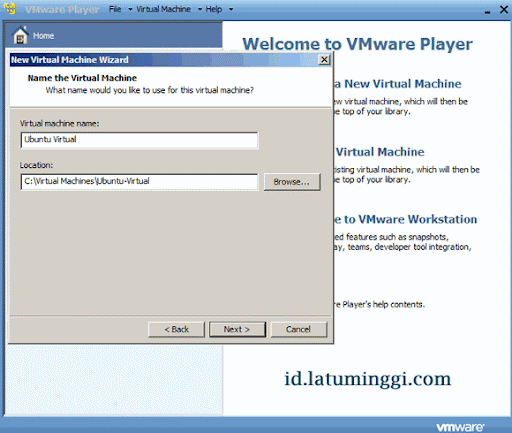Click the Upgrade to VMware Workstation link

coord(405,219)
